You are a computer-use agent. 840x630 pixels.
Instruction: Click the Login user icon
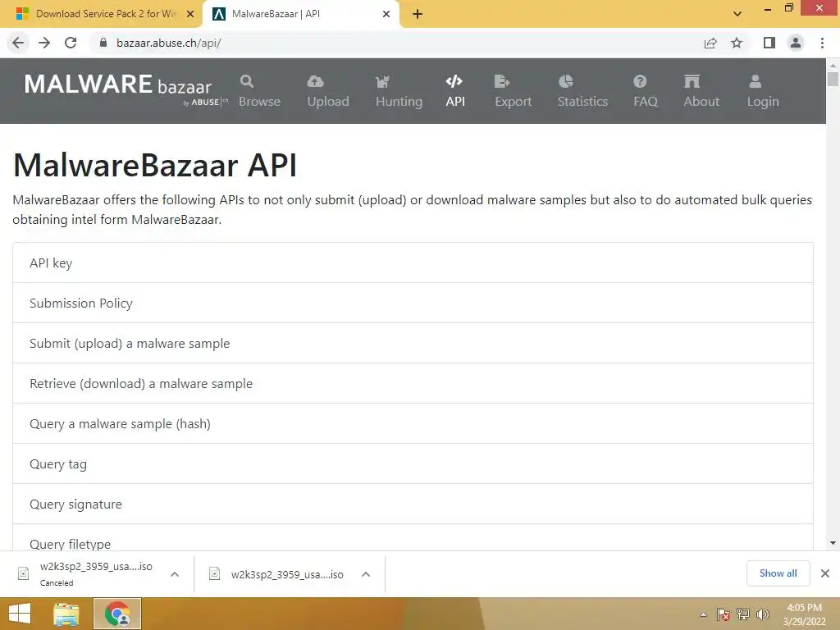[756, 81]
